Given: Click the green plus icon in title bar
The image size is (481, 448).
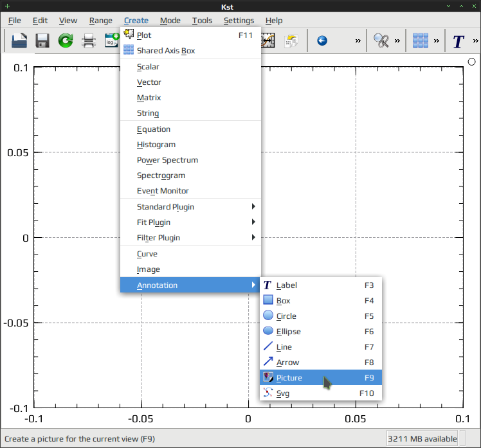Looking at the screenshot, I should coord(7,6).
